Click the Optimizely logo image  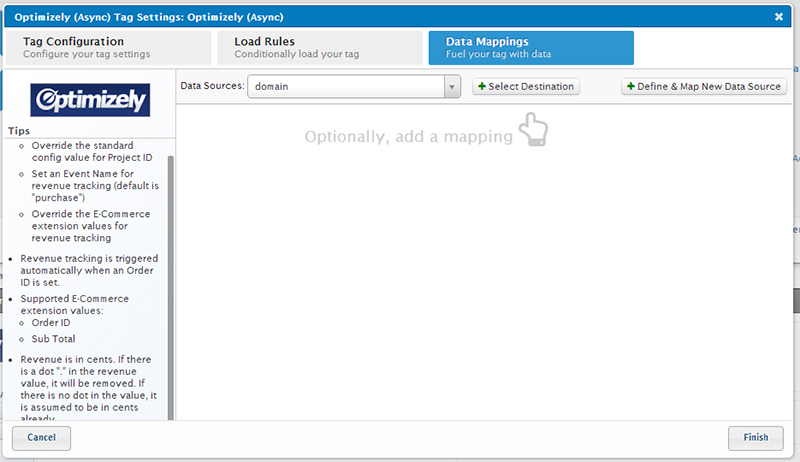tap(90, 100)
